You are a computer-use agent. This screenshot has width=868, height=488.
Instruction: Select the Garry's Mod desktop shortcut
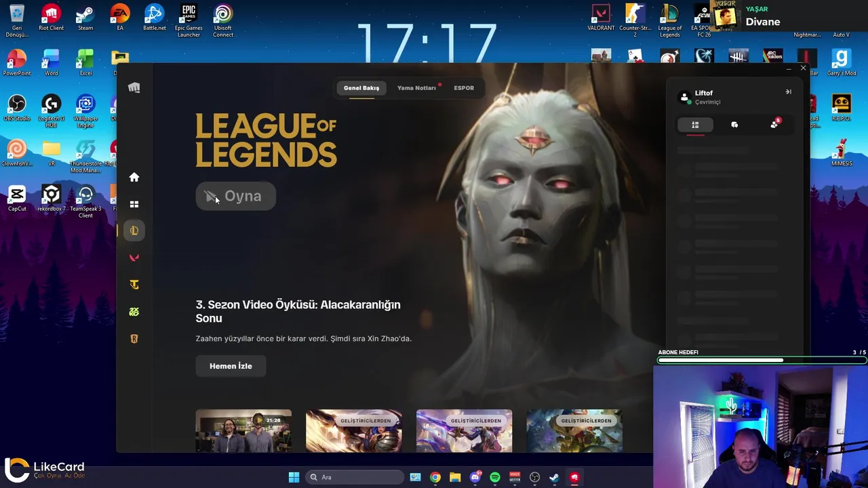[x=842, y=62]
